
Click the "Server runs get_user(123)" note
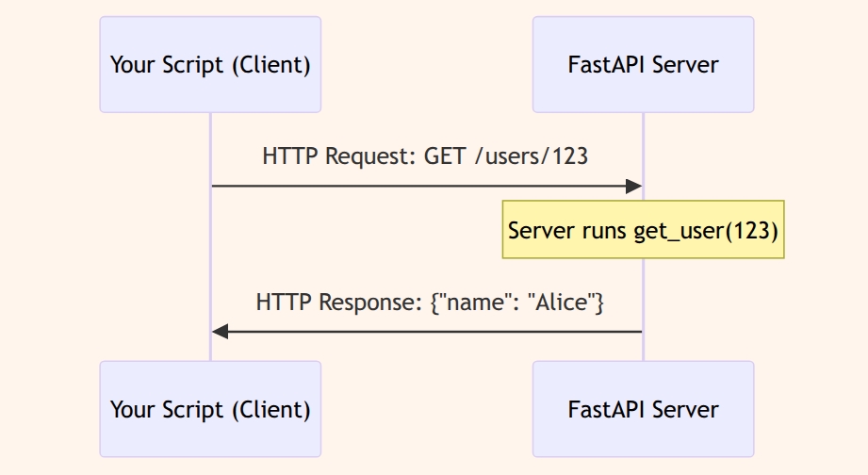click(644, 230)
